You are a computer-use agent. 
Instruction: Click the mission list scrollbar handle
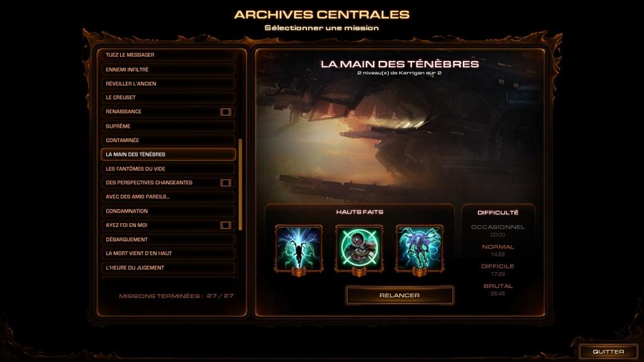240,184
